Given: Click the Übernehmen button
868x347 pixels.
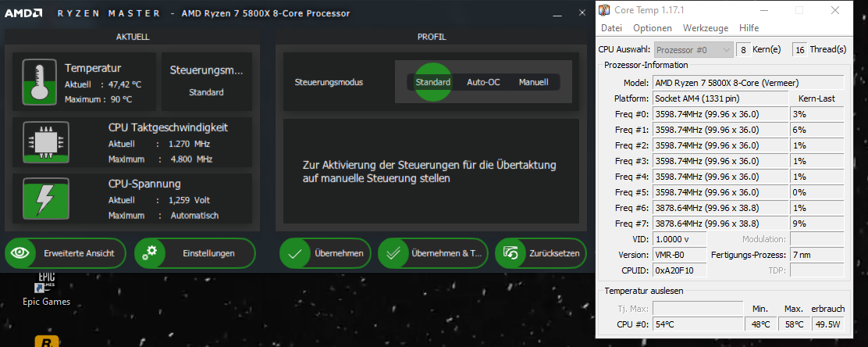Looking at the screenshot, I should [325, 253].
